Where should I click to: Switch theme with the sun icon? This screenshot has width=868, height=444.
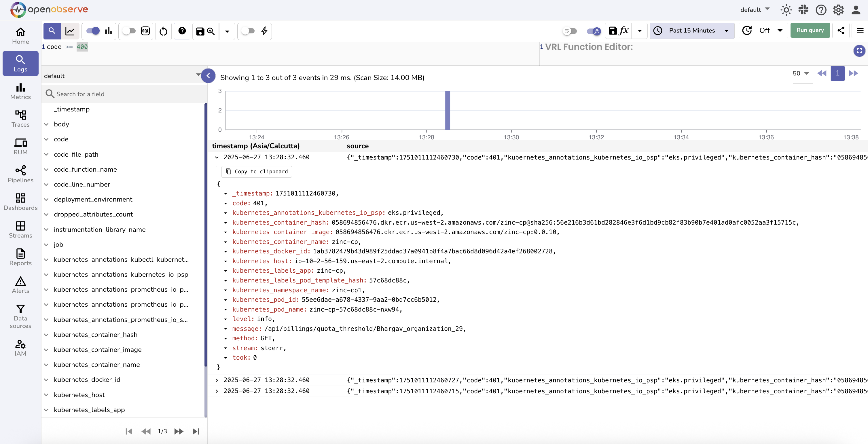click(786, 10)
